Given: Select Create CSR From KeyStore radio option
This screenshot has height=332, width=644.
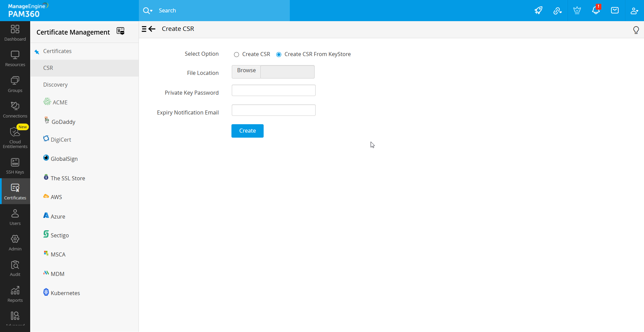Looking at the screenshot, I should click(x=279, y=54).
